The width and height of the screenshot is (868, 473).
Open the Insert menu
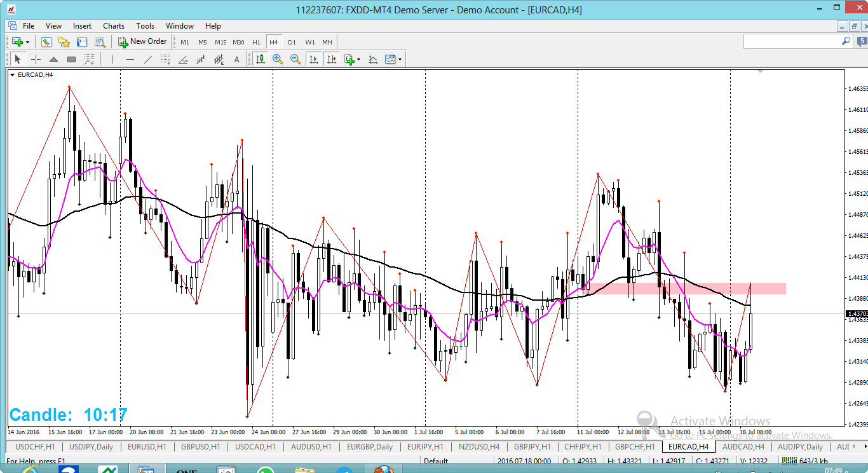pos(82,26)
